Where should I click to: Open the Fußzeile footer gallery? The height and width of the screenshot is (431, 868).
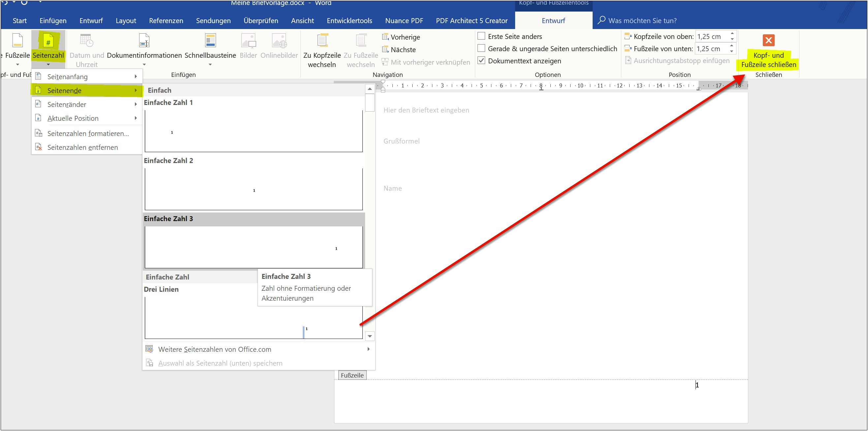(17, 50)
